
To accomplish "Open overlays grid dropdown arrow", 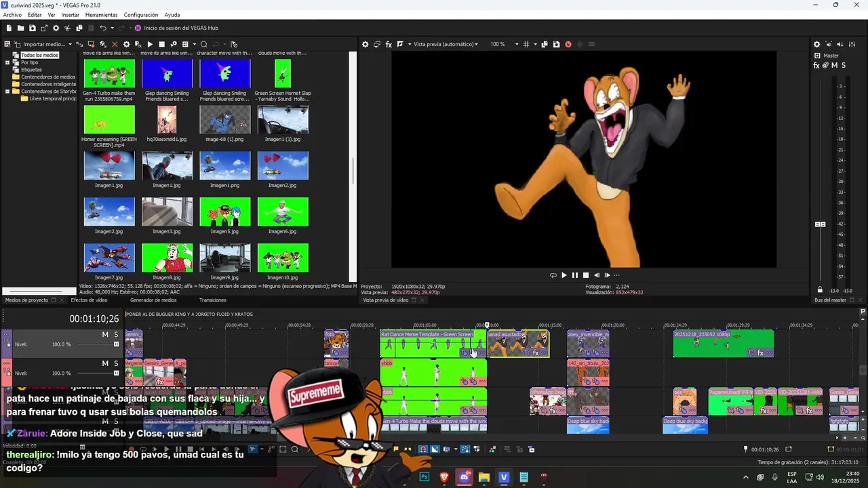I will coord(535,44).
